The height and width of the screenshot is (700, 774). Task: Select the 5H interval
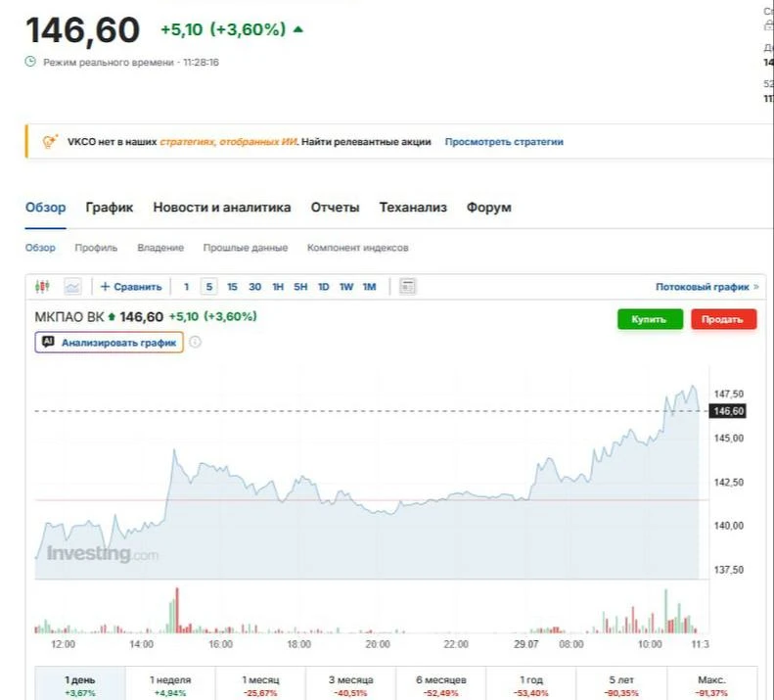(300, 287)
